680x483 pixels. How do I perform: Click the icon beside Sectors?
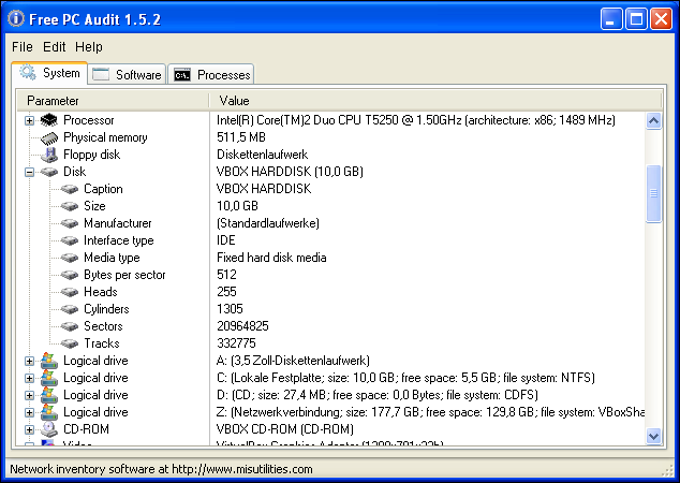click(x=69, y=326)
